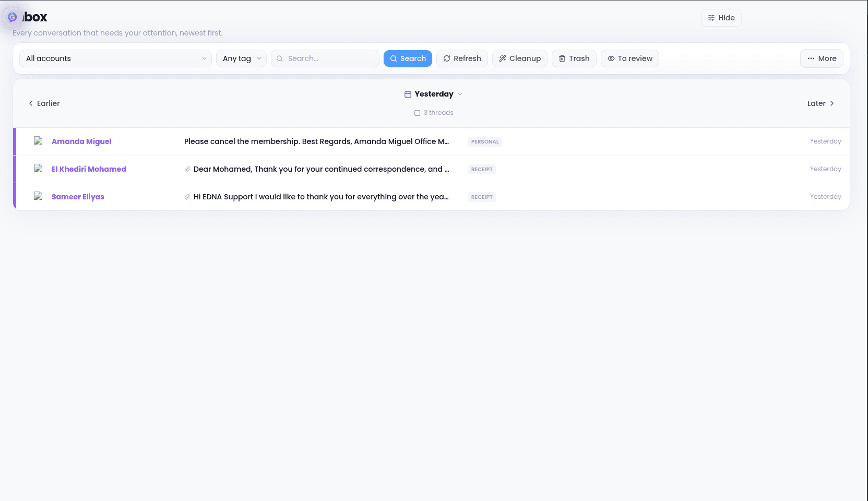Click the avatar image for Sameer Eliyas

click(x=38, y=196)
